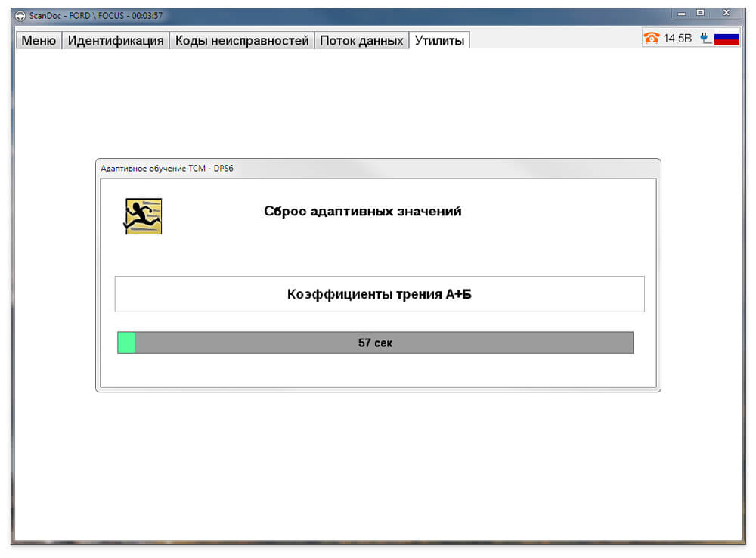Open the Коды неисправностей tab
Image resolution: width=756 pixels, height=558 pixels.
tap(242, 41)
